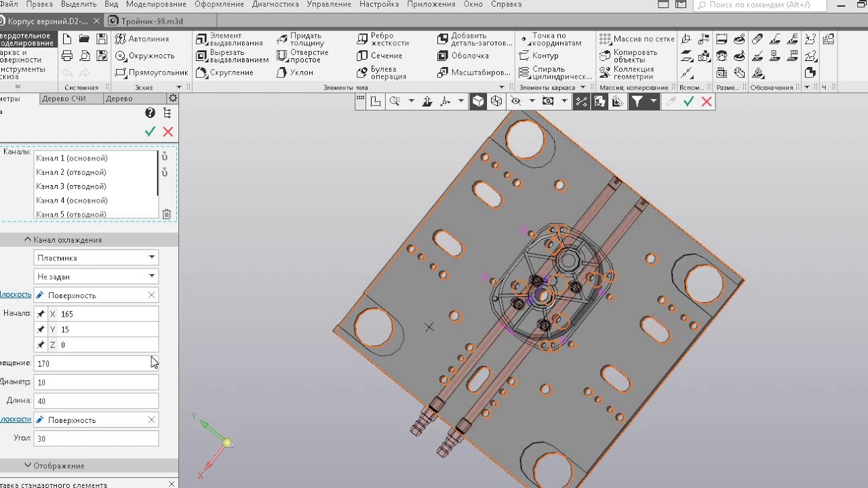Viewport: 868px width, 488px height.
Task: Open the panel settings gear icon
Action: pyautogui.click(x=173, y=98)
